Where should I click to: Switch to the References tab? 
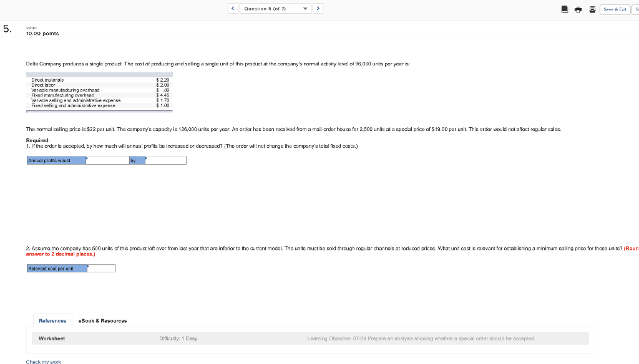(52, 321)
